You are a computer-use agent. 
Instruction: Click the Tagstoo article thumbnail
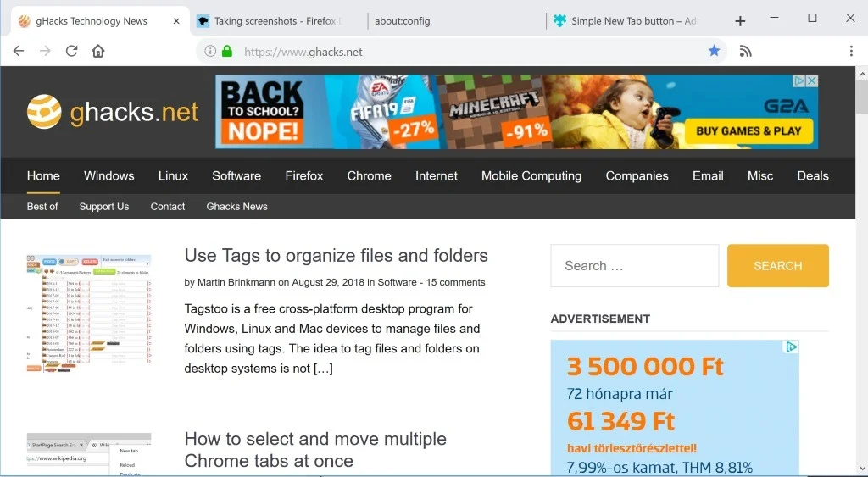[x=88, y=313]
